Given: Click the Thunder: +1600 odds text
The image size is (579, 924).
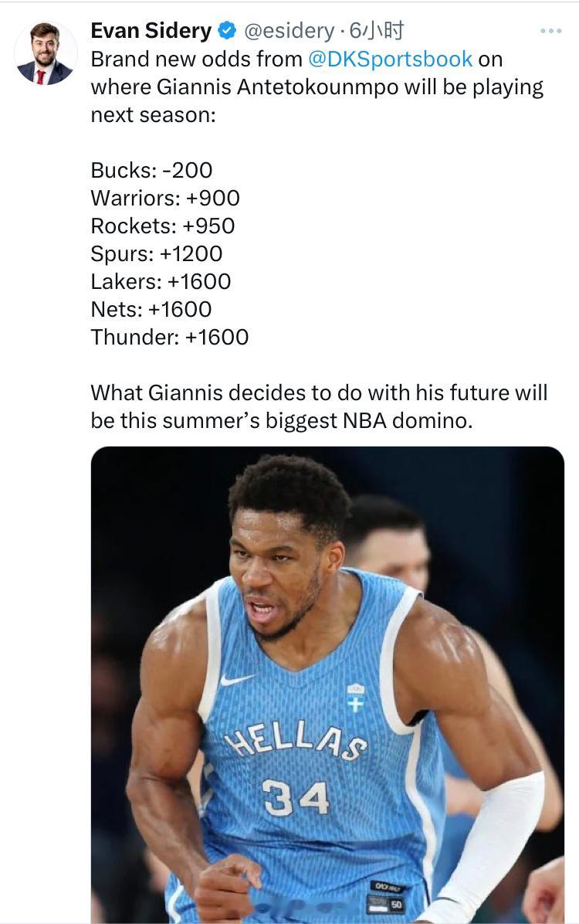Looking at the screenshot, I should pos(170,337).
